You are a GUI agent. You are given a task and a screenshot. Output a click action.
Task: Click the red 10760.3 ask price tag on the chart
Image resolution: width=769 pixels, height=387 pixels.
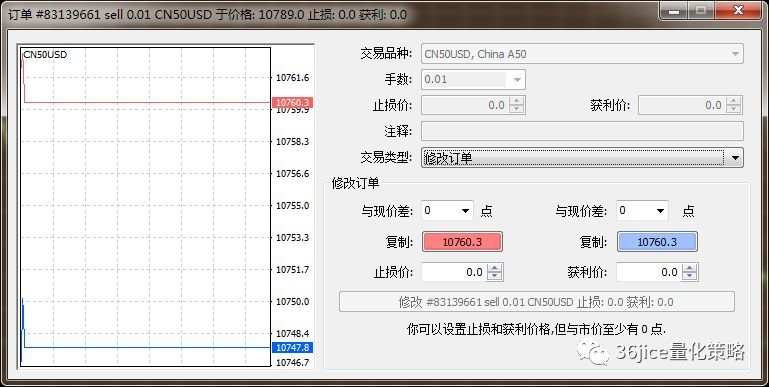click(x=292, y=103)
